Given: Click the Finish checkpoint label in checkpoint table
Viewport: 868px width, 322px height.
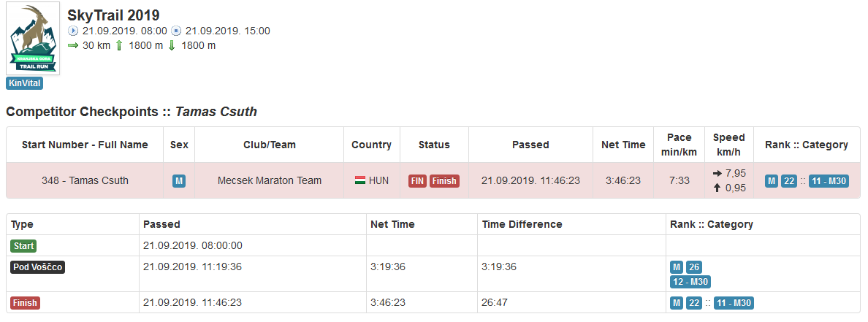Looking at the screenshot, I should point(26,303).
